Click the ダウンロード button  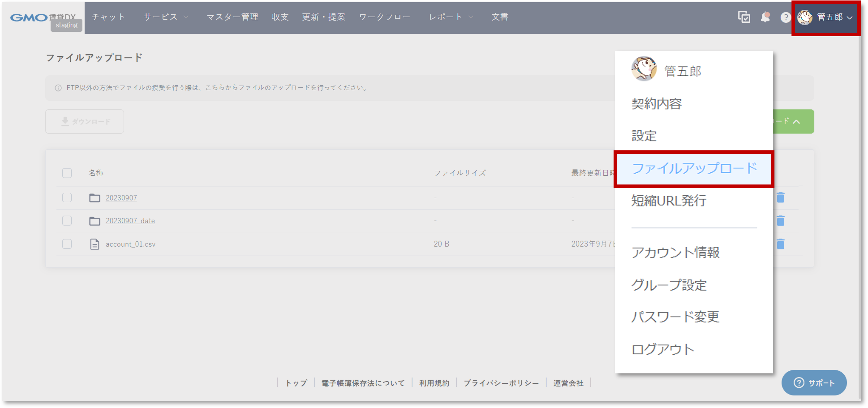tap(85, 122)
